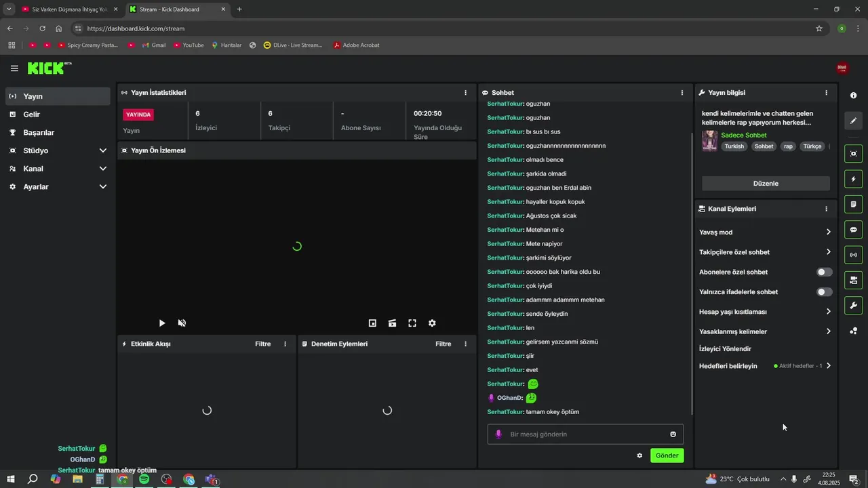This screenshot has width=868, height=488.
Task: Open Hedefleri belirleyin goals
Action: coord(766,366)
